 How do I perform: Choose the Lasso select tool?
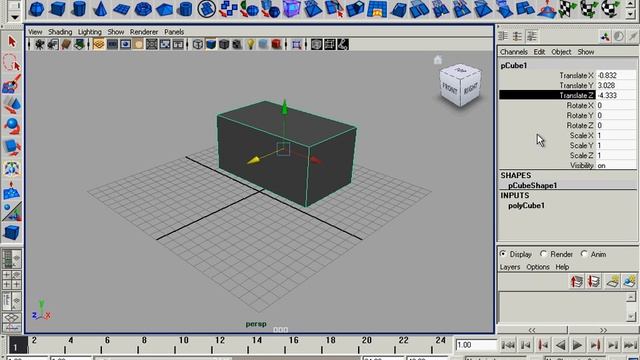(11, 62)
